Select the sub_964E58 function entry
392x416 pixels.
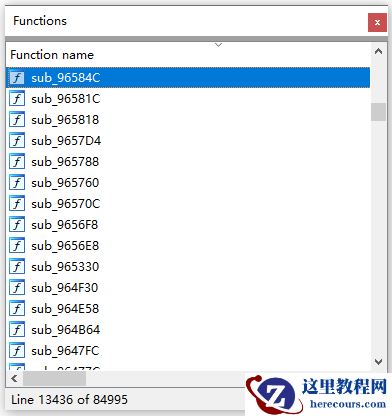point(188,309)
